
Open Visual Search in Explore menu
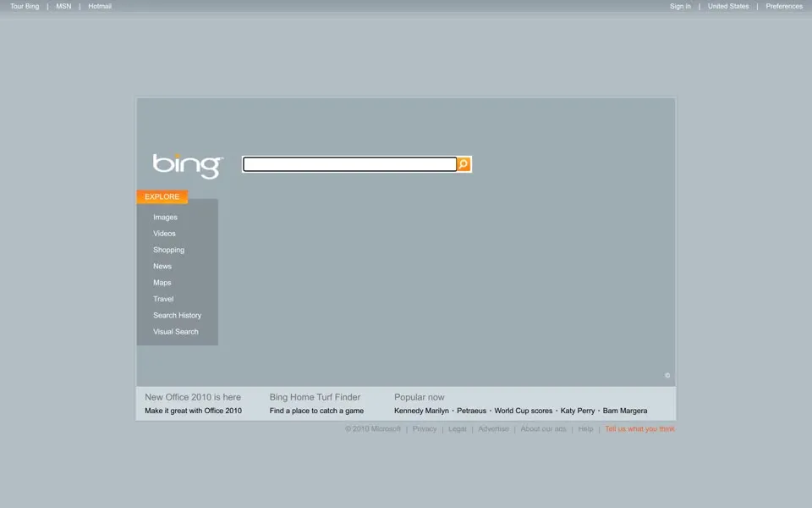click(x=176, y=332)
